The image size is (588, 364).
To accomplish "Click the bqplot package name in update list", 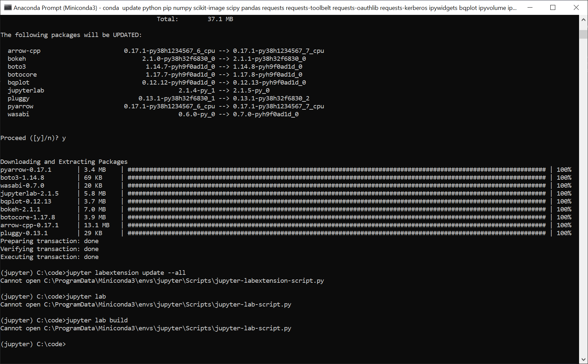I will pyautogui.click(x=18, y=82).
